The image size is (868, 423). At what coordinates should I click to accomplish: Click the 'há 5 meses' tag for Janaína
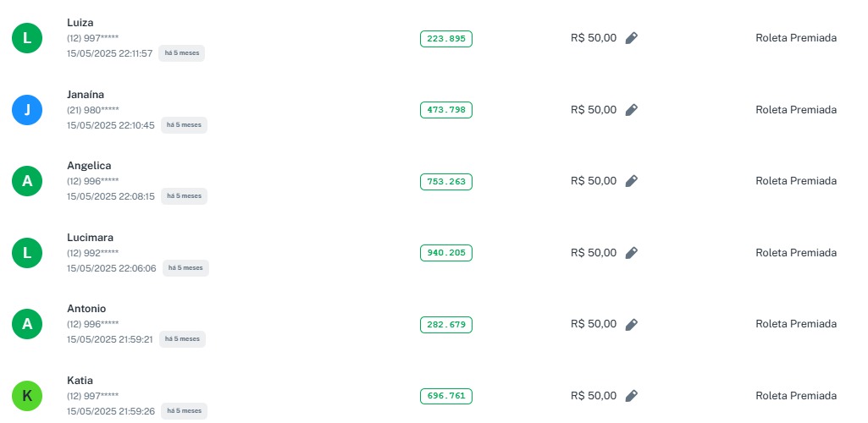(x=183, y=125)
